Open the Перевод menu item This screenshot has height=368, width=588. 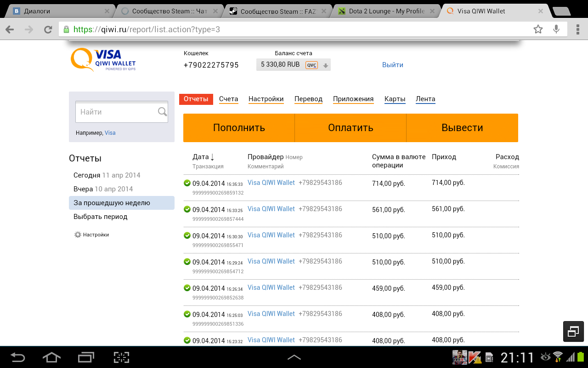point(308,99)
